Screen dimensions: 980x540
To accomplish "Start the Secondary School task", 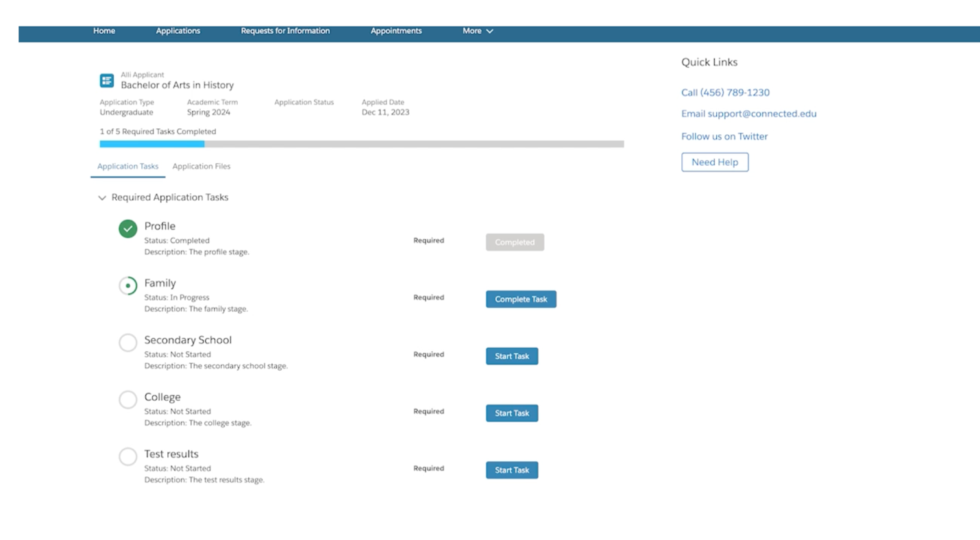I will pyautogui.click(x=512, y=356).
